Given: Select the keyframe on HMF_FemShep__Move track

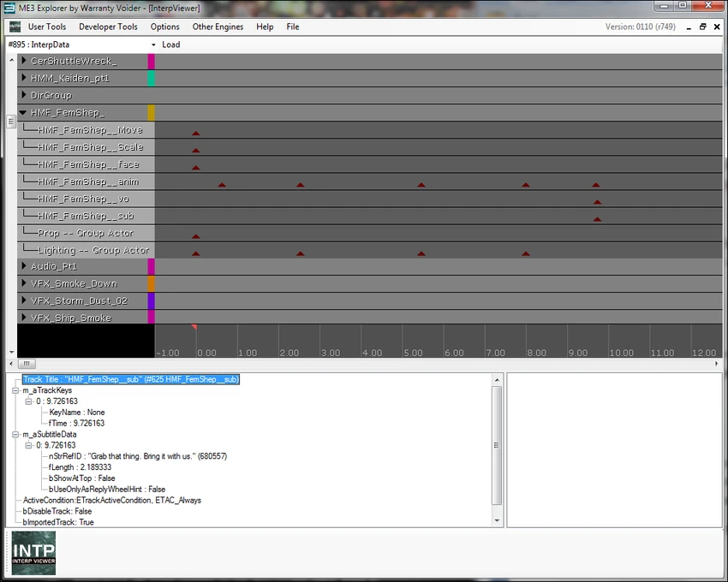Looking at the screenshot, I should pos(195,134).
